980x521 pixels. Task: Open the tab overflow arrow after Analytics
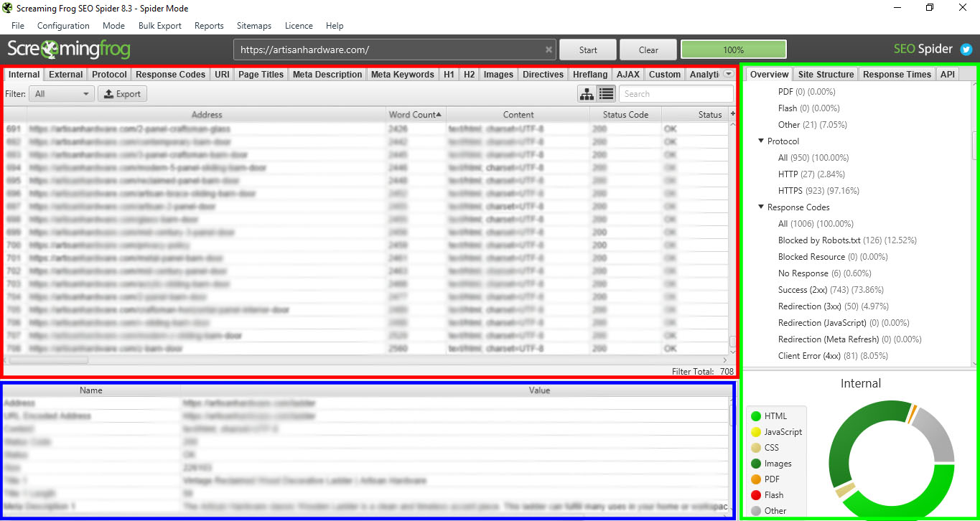[729, 74]
